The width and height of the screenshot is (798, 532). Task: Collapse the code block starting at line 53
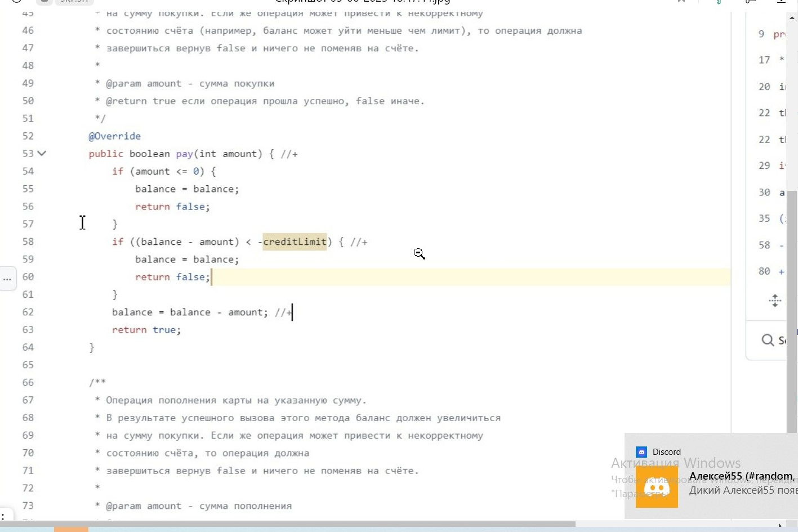42,153
